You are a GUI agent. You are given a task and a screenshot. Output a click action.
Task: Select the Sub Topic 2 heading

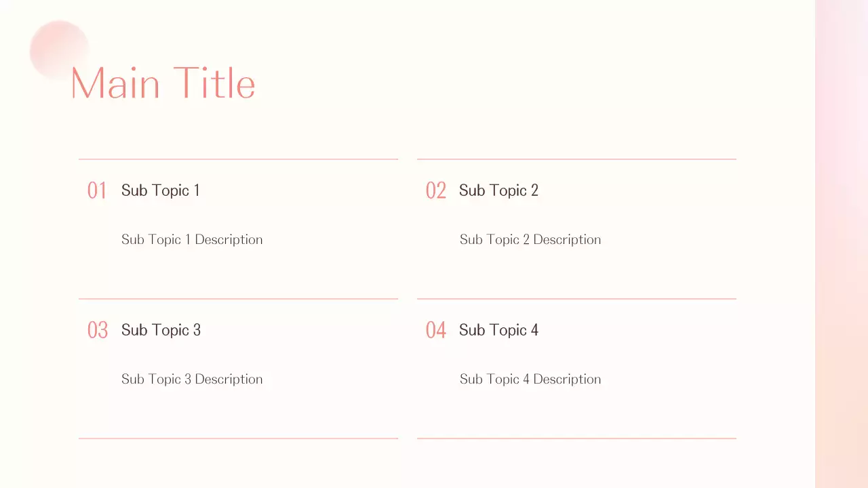(498, 190)
